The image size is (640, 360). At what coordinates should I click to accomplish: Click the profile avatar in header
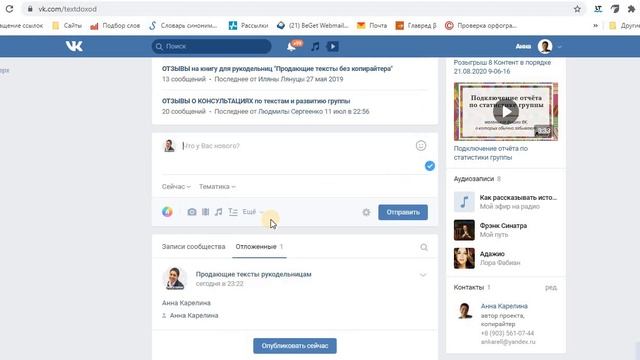coord(545,47)
